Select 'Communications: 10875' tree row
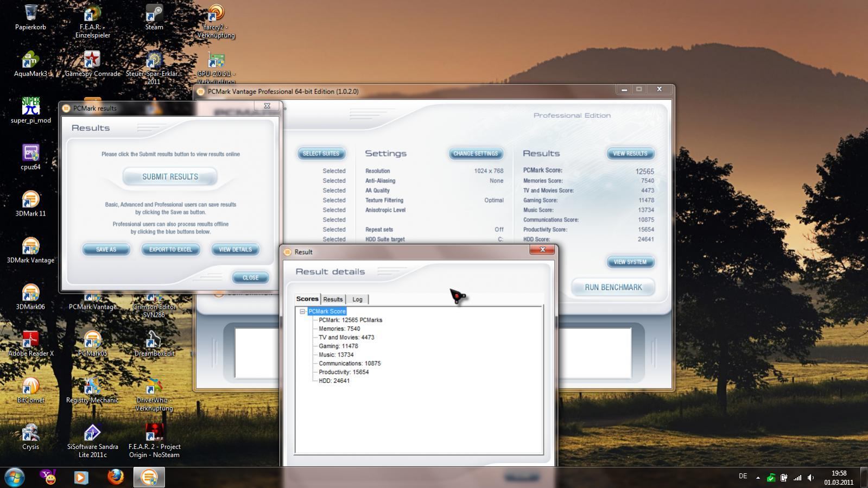868x488 pixels. (x=350, y=364)
